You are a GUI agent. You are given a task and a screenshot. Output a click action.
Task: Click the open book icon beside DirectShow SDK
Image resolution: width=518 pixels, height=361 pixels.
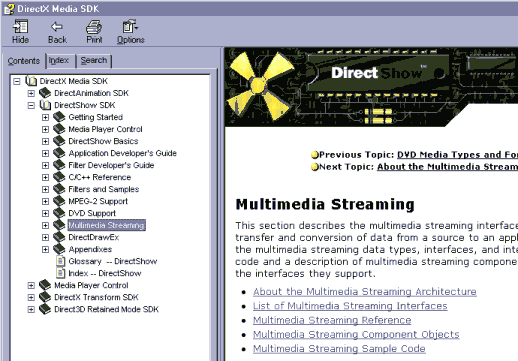pyautogui.click(x=45, y=105)
